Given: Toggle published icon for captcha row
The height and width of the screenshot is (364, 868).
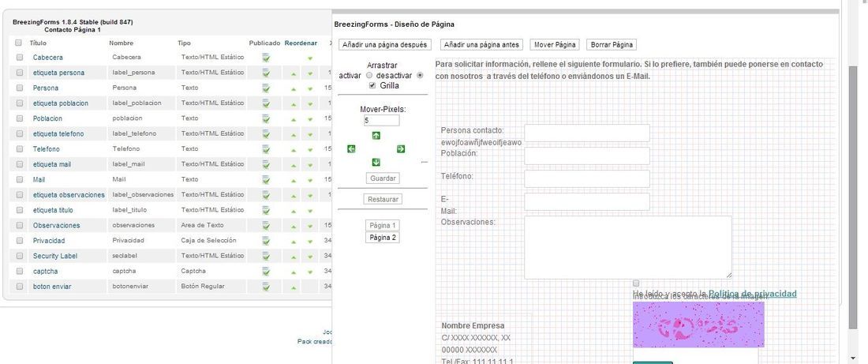Looking at the screenshot, I should pyautogui.click(x=266, y=272).
